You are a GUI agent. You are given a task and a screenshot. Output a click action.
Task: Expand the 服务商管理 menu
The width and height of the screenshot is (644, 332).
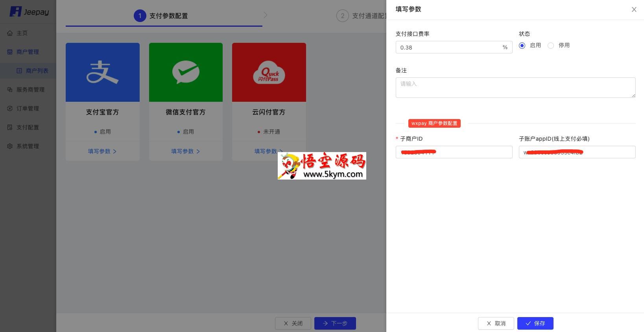(x=28, y=90)
